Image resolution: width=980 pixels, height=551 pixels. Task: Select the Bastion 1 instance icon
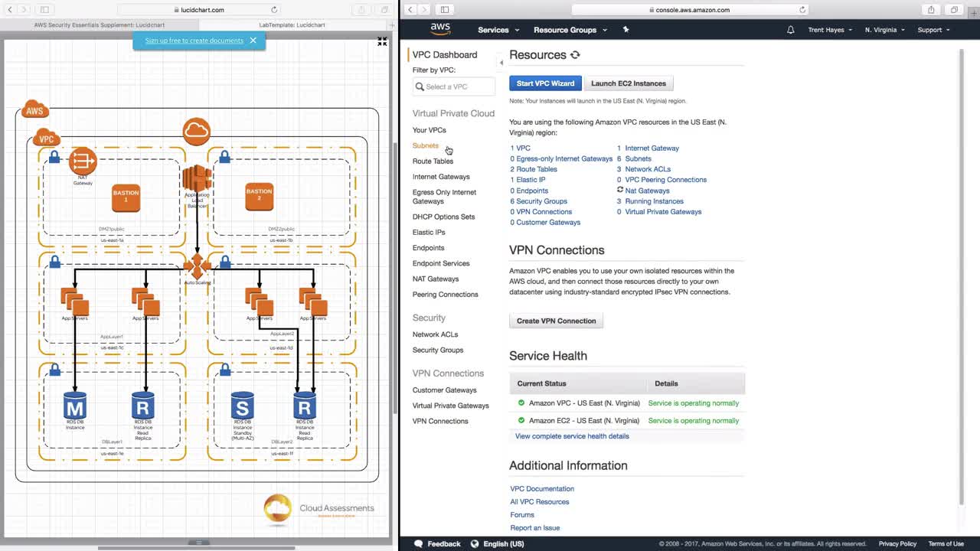126,197
